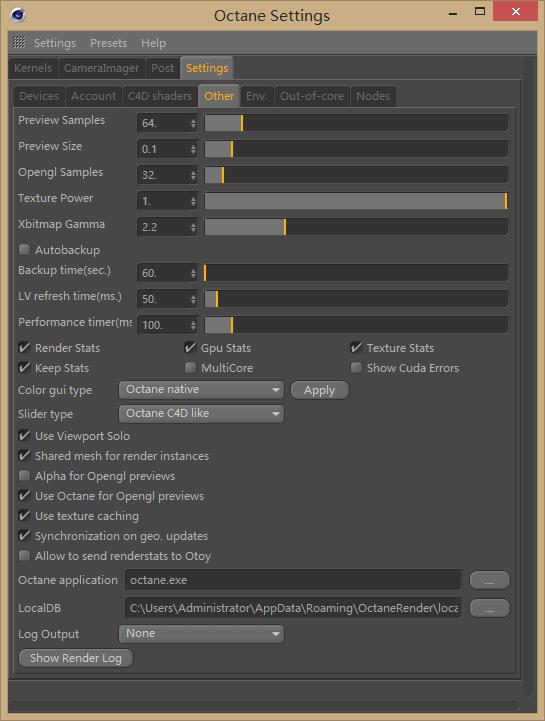Open the Color gui type dropdown

201,389
